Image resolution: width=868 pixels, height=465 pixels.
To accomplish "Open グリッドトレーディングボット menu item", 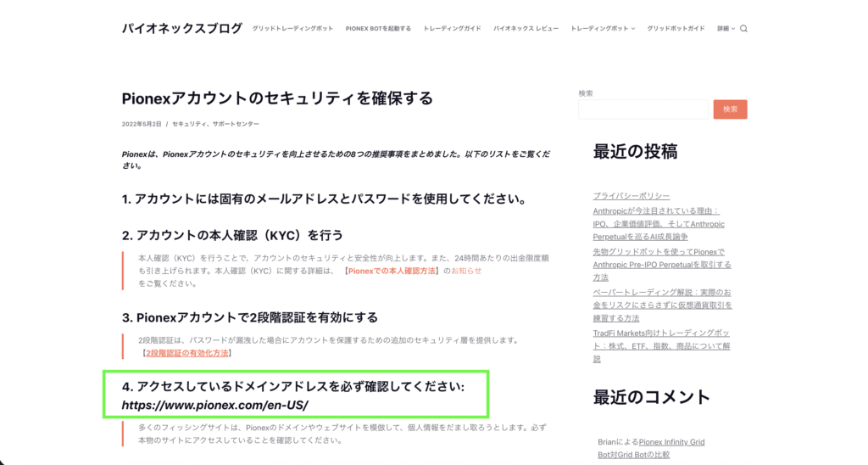I will click(292, 29).
